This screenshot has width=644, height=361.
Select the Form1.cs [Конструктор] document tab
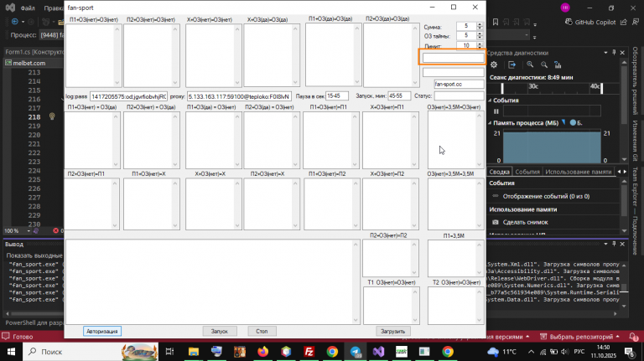34,52
